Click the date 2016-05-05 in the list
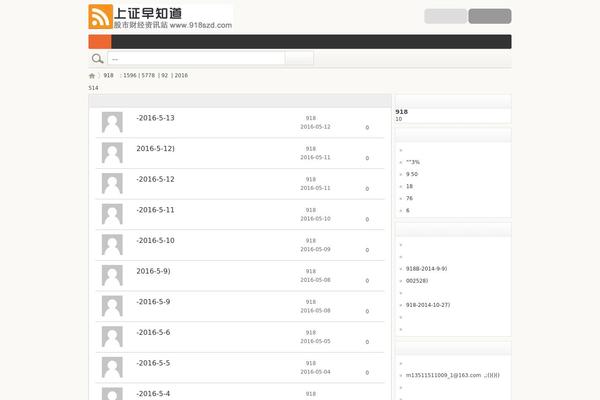600x400 pixels. (315, 341)
